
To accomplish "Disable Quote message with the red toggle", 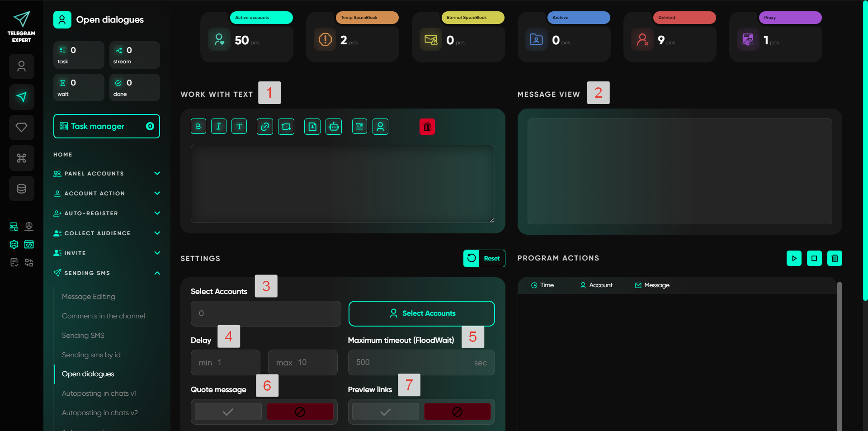I will [x=300, y=412].
